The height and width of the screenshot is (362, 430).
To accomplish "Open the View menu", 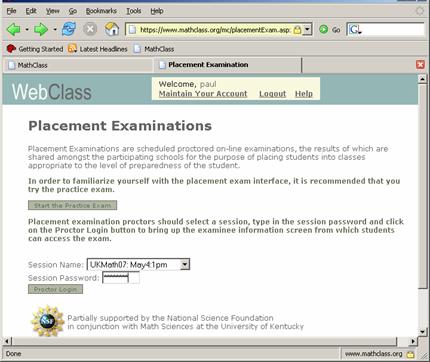I will coord(53,11).
